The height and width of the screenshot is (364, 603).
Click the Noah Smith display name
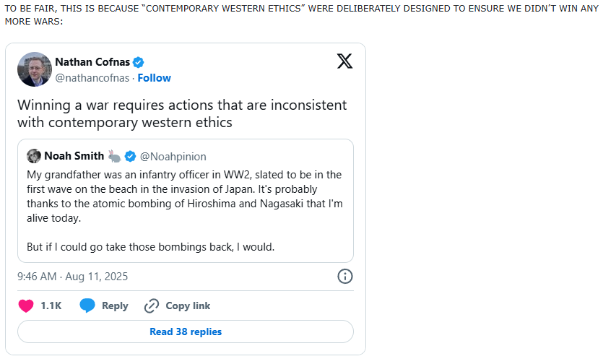tap(74, 156)
